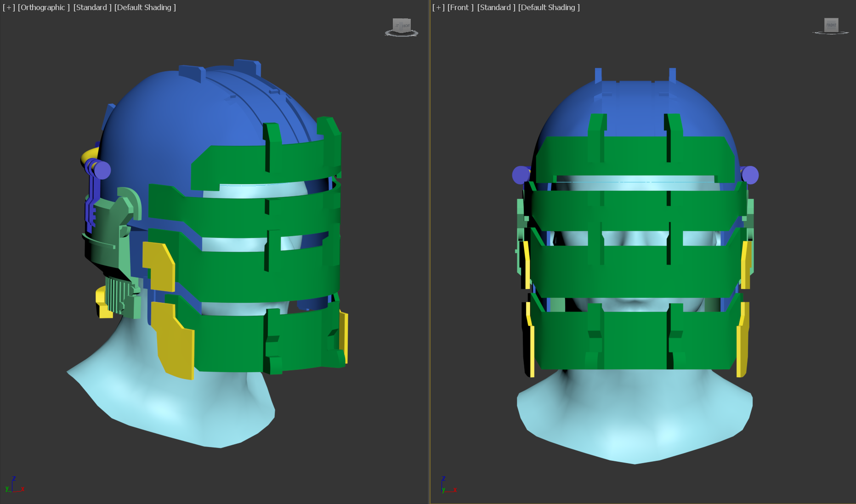Open [Standard] menu in the Orthographic viewport
This screenshot has width=856, height=504.
(92, 7)
